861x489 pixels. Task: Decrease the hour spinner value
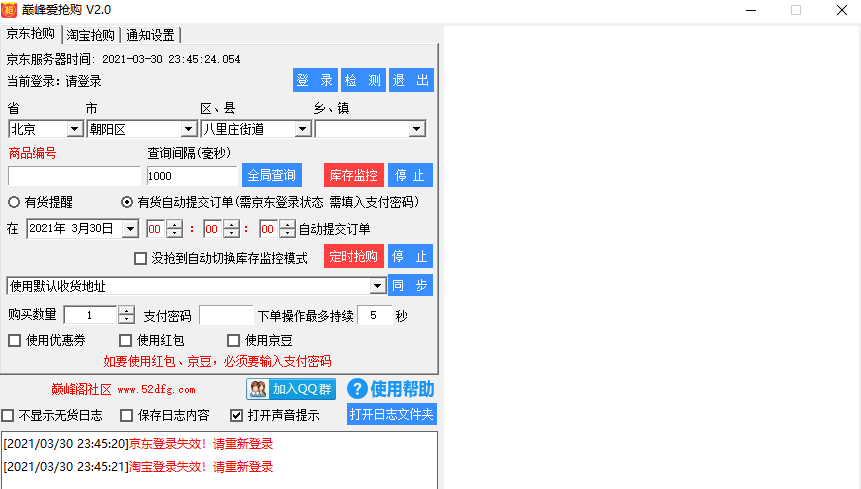point(175,233)
